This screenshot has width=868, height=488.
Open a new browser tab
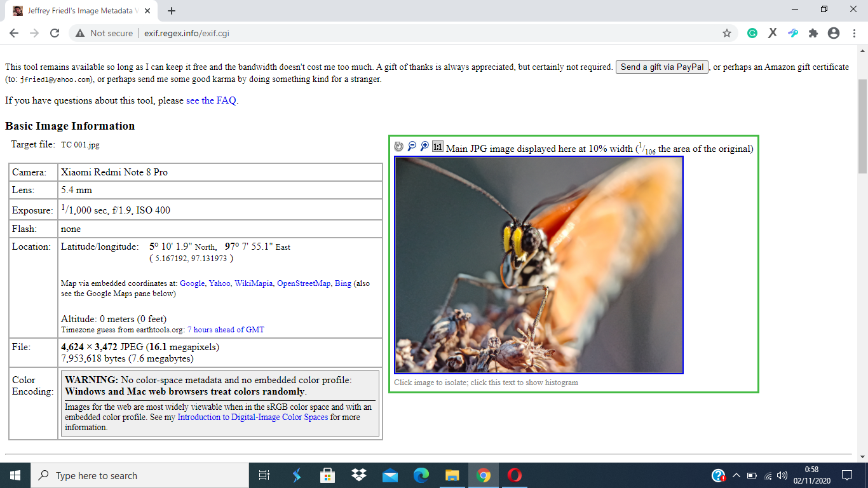click(172, 11)
